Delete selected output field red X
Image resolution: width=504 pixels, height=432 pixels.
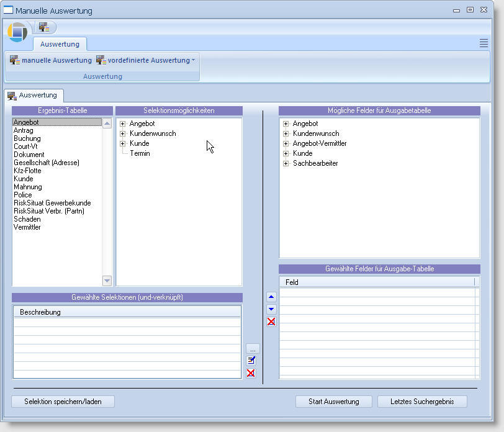point(271,322)
